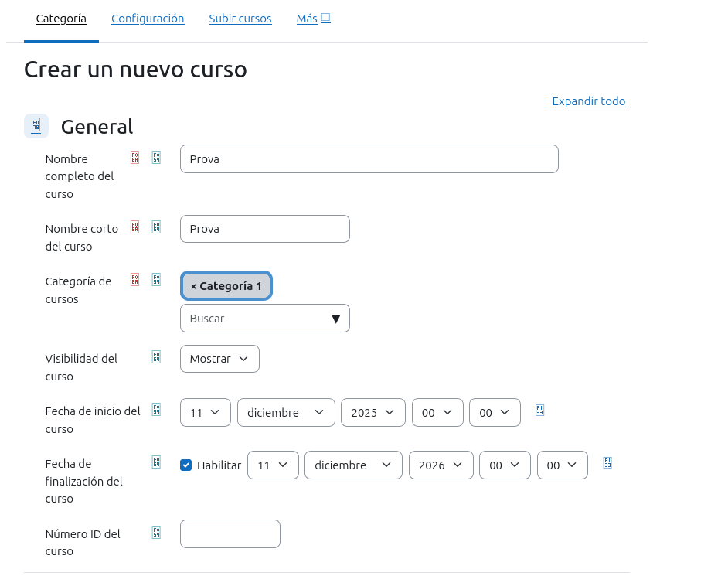Screen dimensions: 728x576
Task: Collapse the General section
Action: pyautogui.click(x=36, y=126)
